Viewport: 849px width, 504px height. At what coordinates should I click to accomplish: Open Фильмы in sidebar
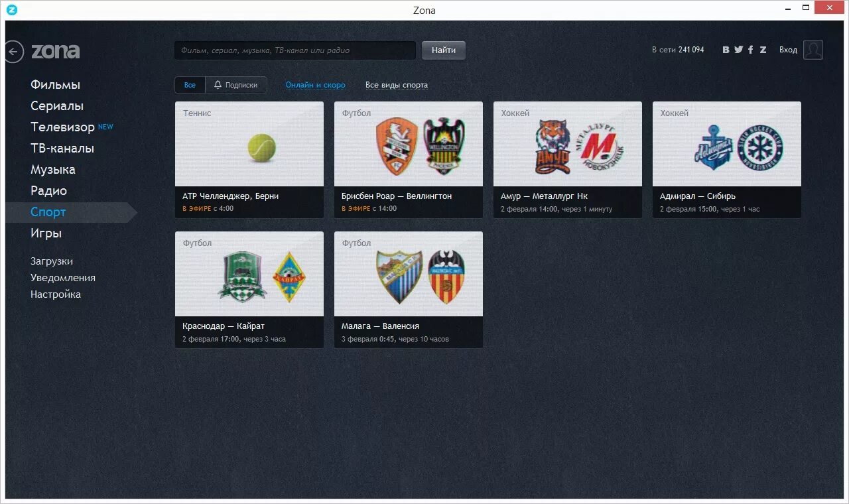click(x=55, y=85)
